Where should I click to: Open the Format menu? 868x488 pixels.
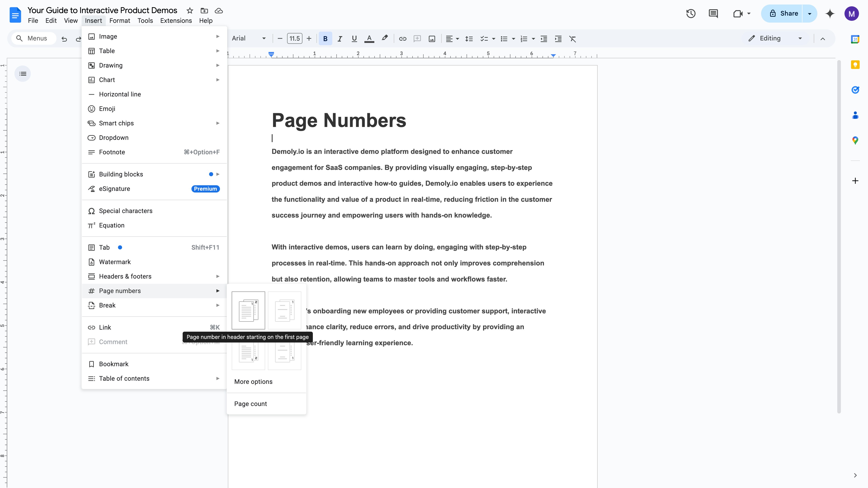click(x=120, y=21)
